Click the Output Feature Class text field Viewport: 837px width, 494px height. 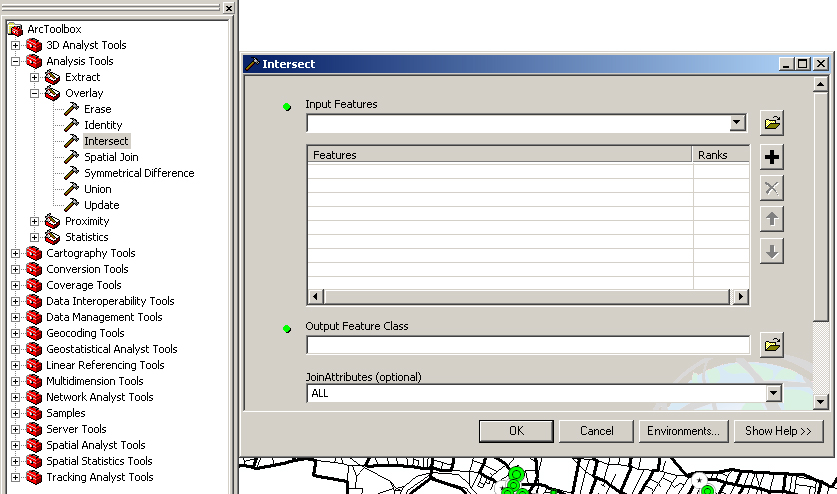coord(527,345)
